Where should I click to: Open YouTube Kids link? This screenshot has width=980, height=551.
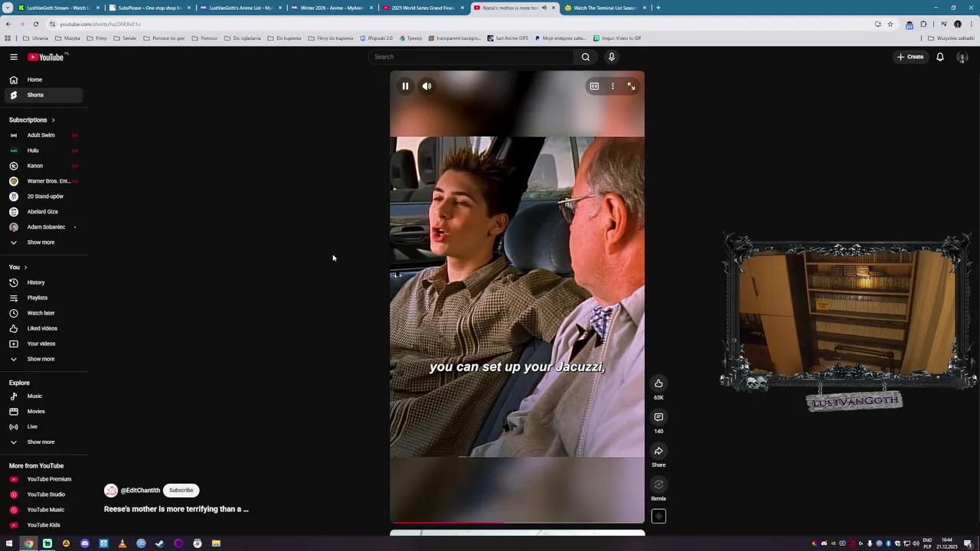pyautogui.click(x=43, y=525)
